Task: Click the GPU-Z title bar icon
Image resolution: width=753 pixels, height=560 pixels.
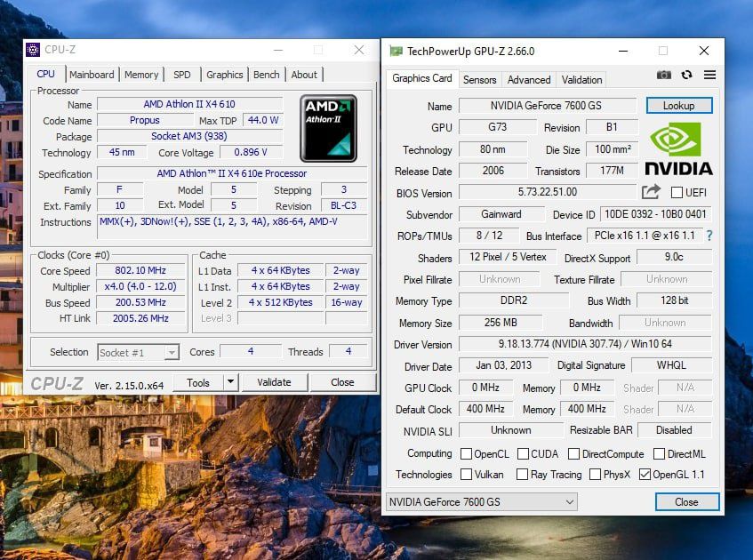Action: pos(396,51)
